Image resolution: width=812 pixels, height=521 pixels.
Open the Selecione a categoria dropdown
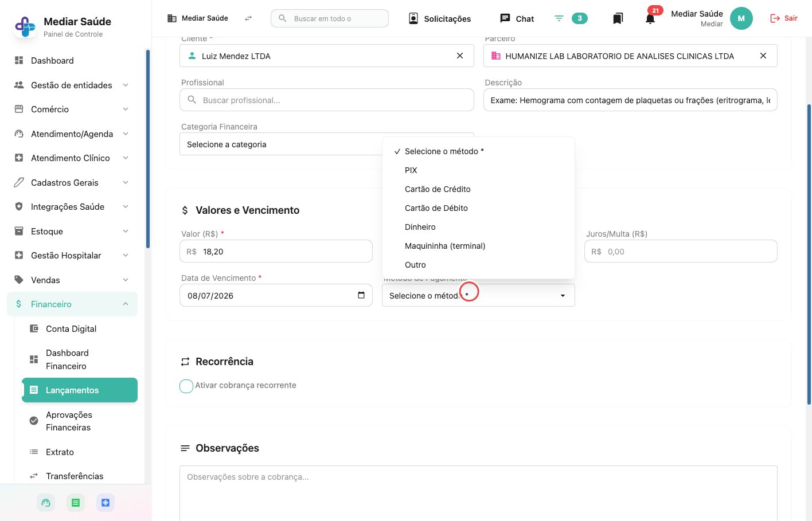pos(281,144)
